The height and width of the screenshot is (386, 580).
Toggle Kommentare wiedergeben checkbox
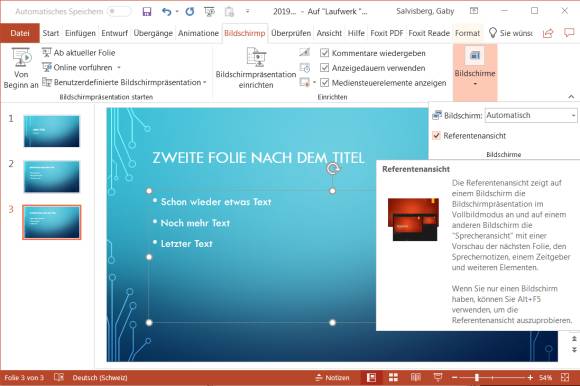coord(324,53)
